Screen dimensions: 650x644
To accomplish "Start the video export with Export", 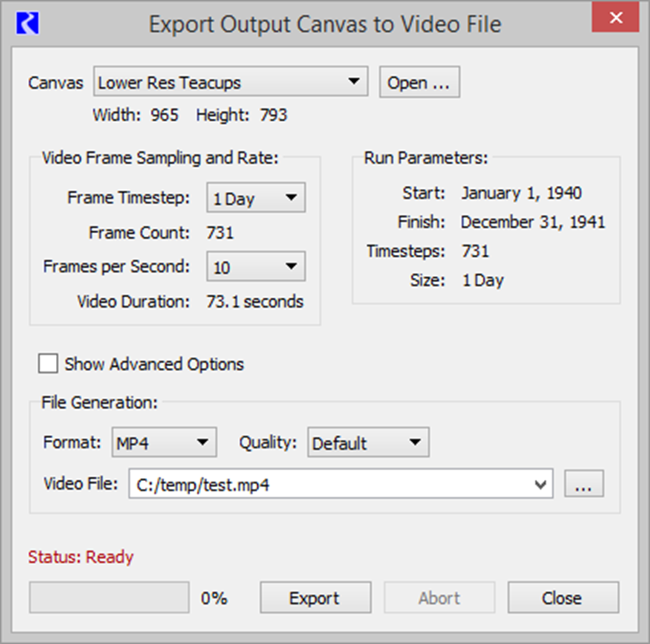I will point(315,598).
